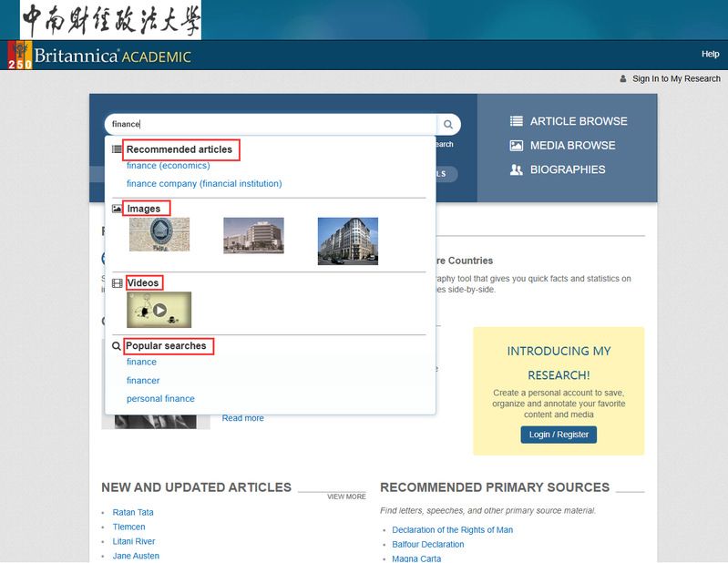Select 'finance company (financial institution)' suggestion
Viewport: 728px width, 563px height.
(x=204, y=184)
